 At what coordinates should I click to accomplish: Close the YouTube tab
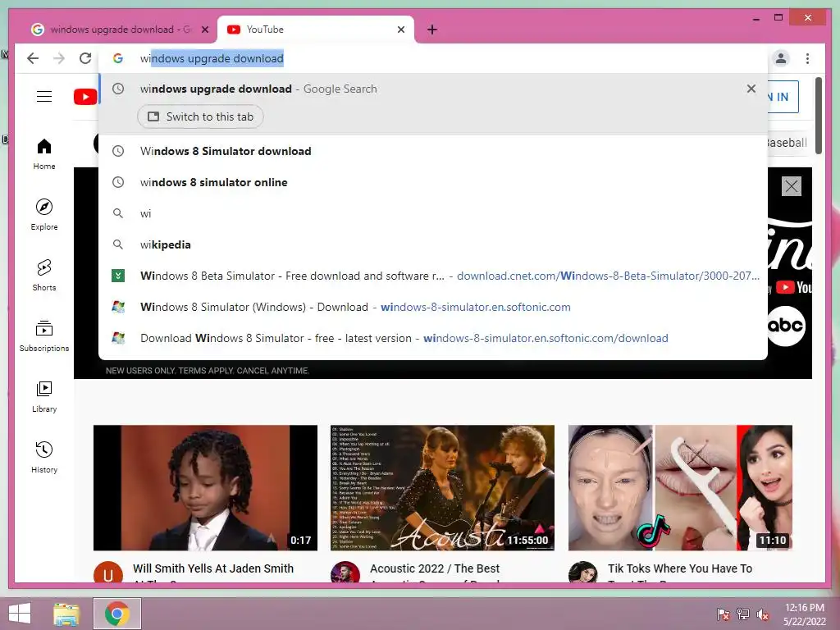400,30
